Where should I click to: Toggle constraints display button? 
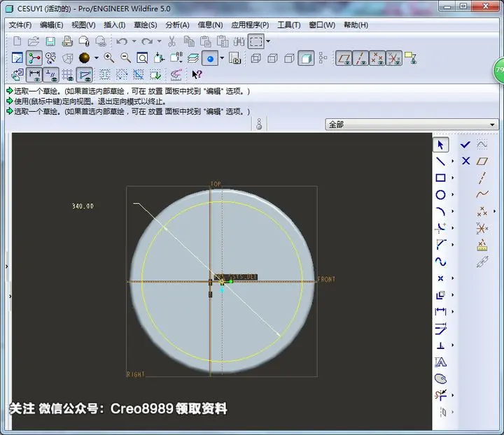click(x=51, y=75)
